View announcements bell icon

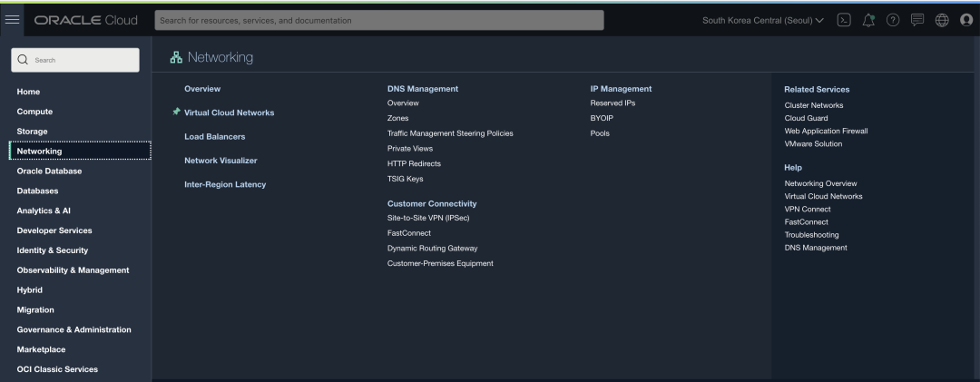(x=868, y=20)
